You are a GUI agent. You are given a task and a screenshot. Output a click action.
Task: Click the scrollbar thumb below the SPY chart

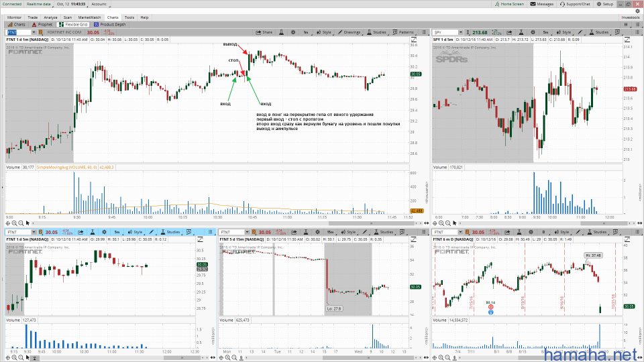[604, 223]
